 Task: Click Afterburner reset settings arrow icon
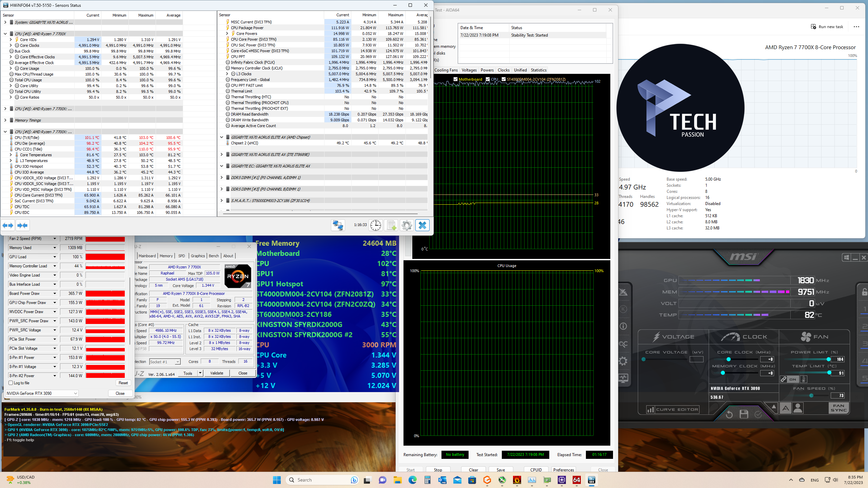[729, 414]
